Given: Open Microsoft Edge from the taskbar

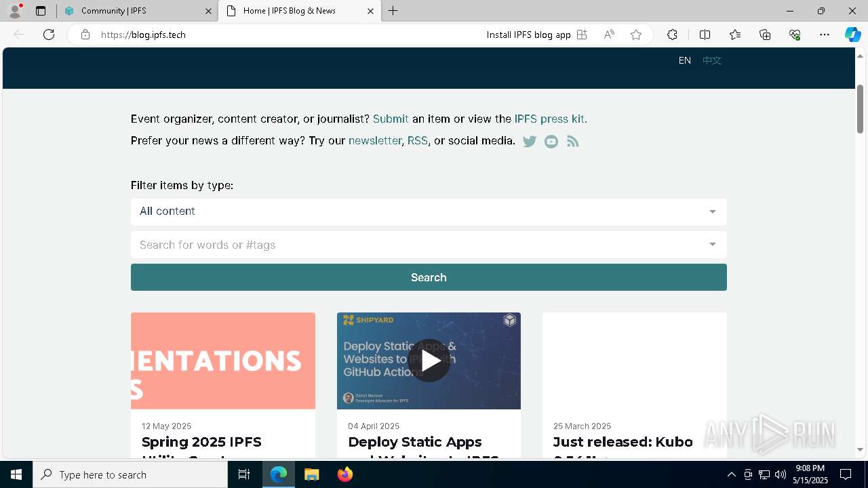Looking at the screenshot, I should click(279, 474).
